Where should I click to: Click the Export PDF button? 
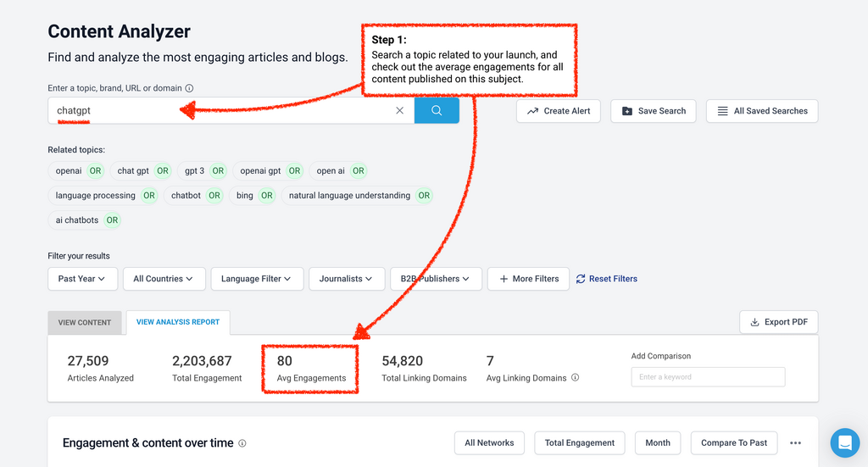[778, 322]
